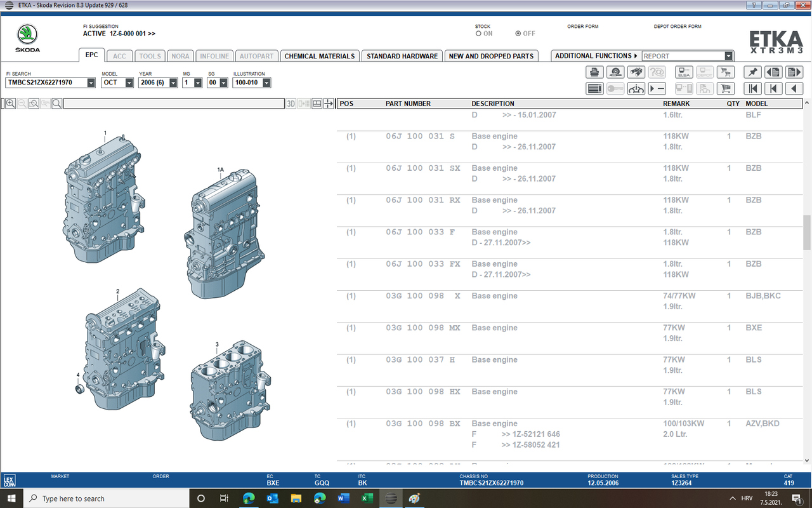Viewport: 812px width, 508px height.
Task: Open the Windows Start menu
Action: pos(12,498)
